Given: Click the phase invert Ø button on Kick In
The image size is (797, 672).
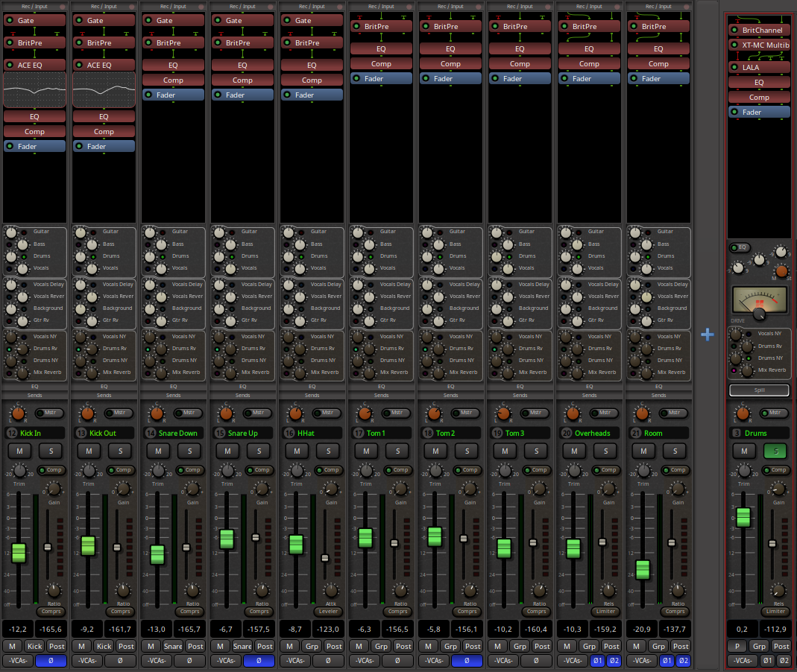Looking at the screenshot, I should coord(51,661).
